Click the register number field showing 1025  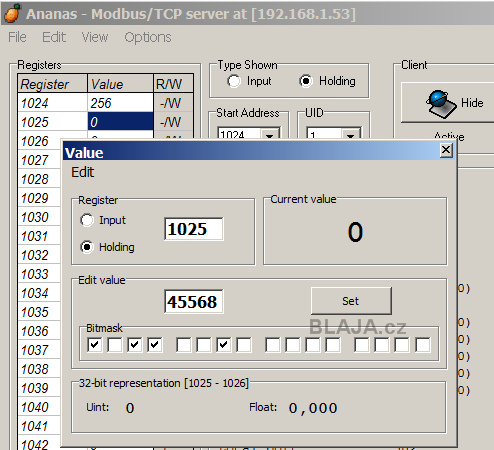(x=194, y=229)
